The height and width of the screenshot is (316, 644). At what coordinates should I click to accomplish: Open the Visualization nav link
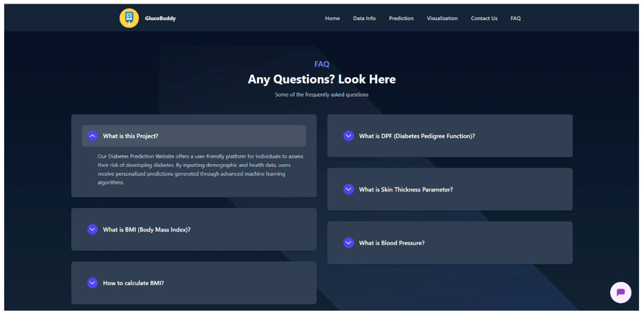tap(442, 18)
